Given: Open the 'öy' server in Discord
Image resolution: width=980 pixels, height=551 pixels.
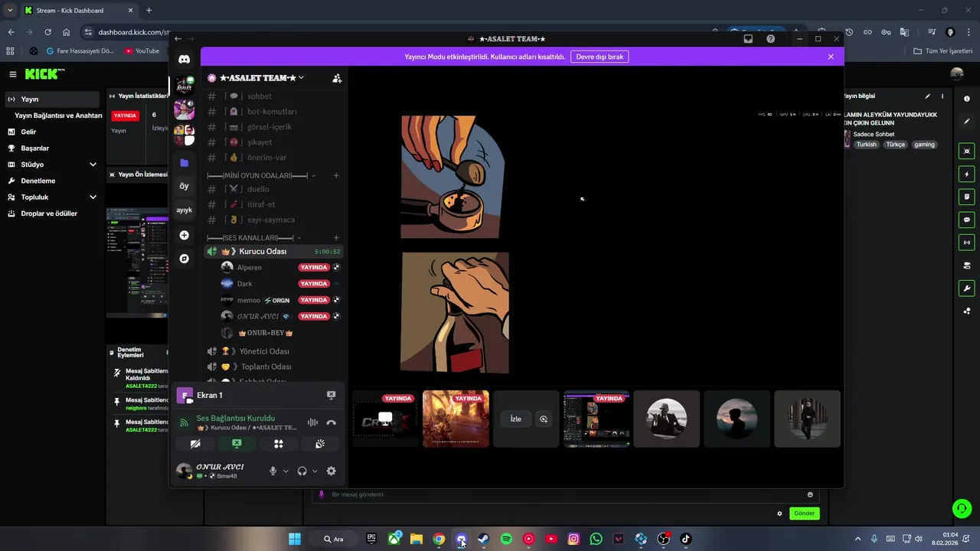Looking at the screenshot, I should [184, 186].
